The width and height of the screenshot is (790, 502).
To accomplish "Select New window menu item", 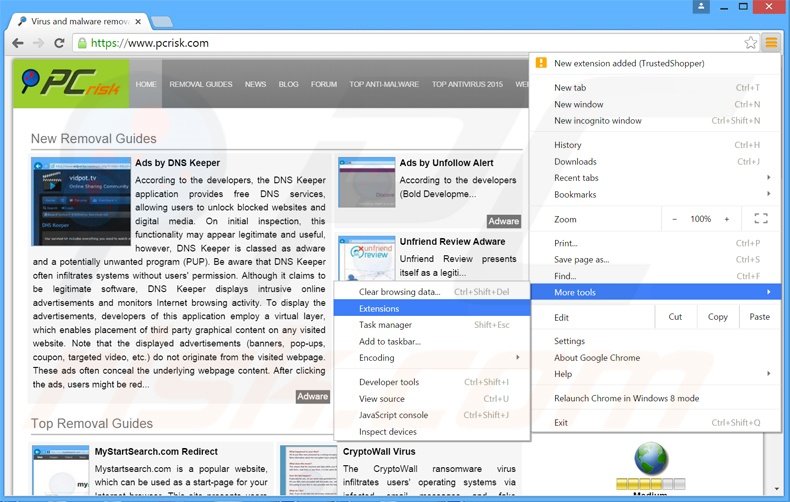I will (x=655, y=104).
